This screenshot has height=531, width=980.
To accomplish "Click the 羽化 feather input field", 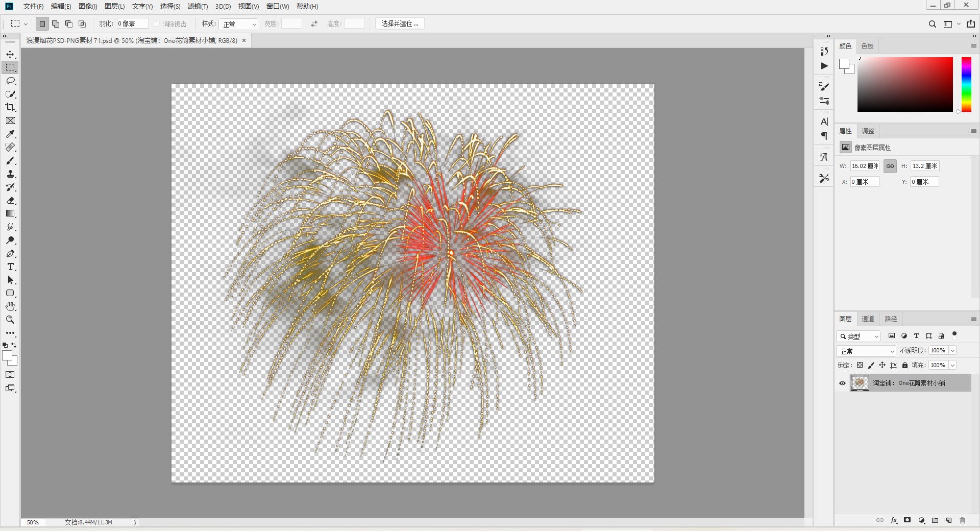I will pos(132,23).
